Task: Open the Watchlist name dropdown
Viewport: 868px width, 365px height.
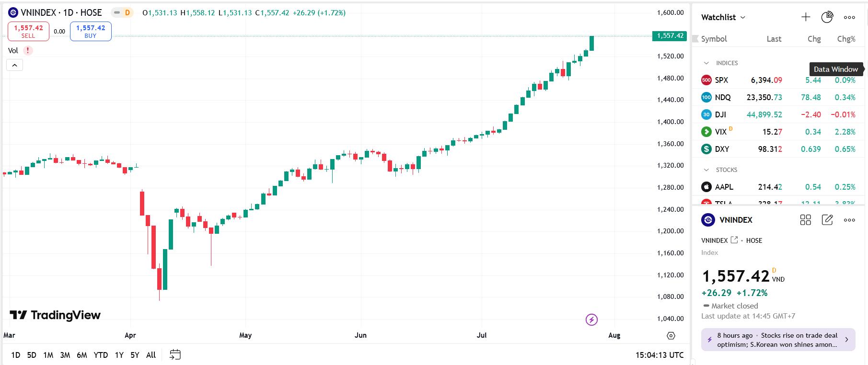Action: (723, 17)
